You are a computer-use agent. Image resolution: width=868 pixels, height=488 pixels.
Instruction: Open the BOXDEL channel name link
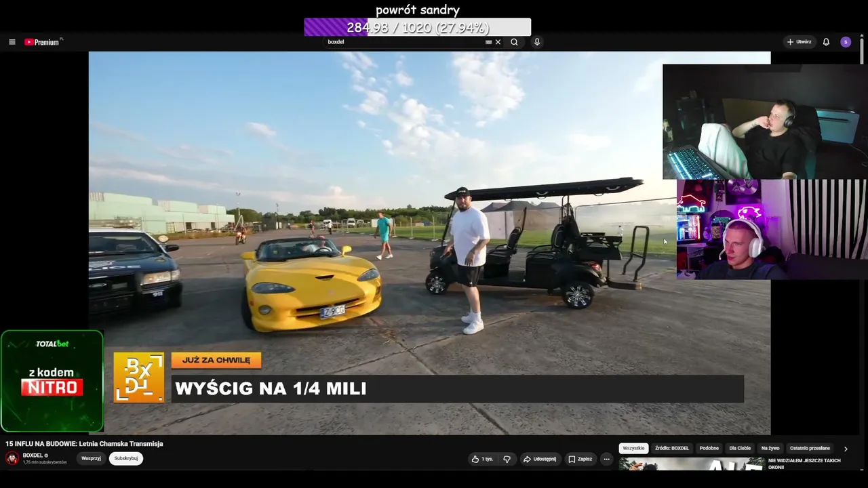tap(33, 455)
